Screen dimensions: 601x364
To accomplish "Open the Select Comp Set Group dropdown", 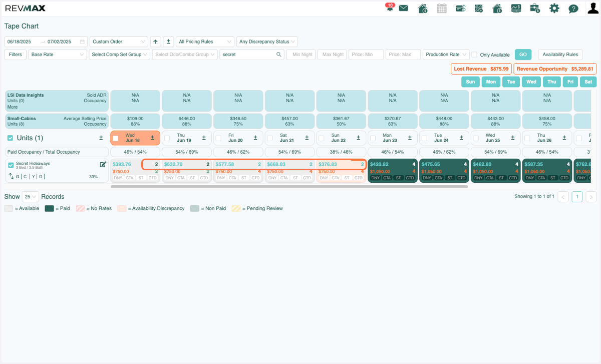I will point(120,55).
